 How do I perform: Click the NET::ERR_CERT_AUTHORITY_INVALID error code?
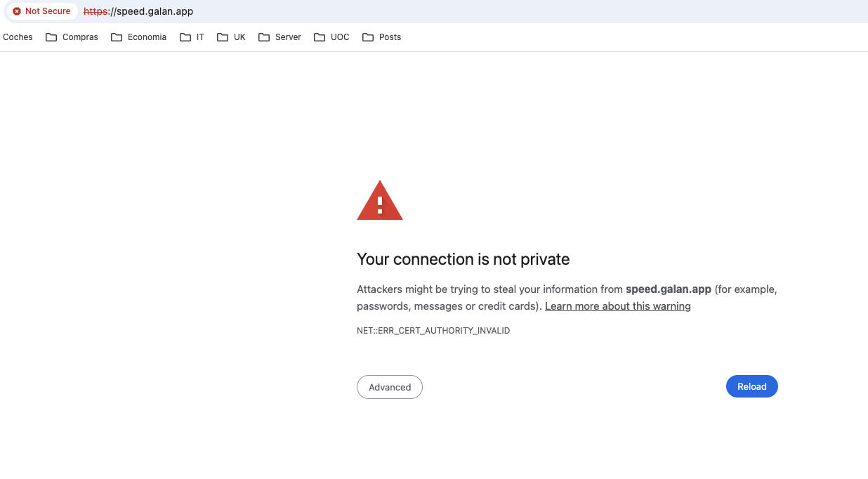click(433, 331)
